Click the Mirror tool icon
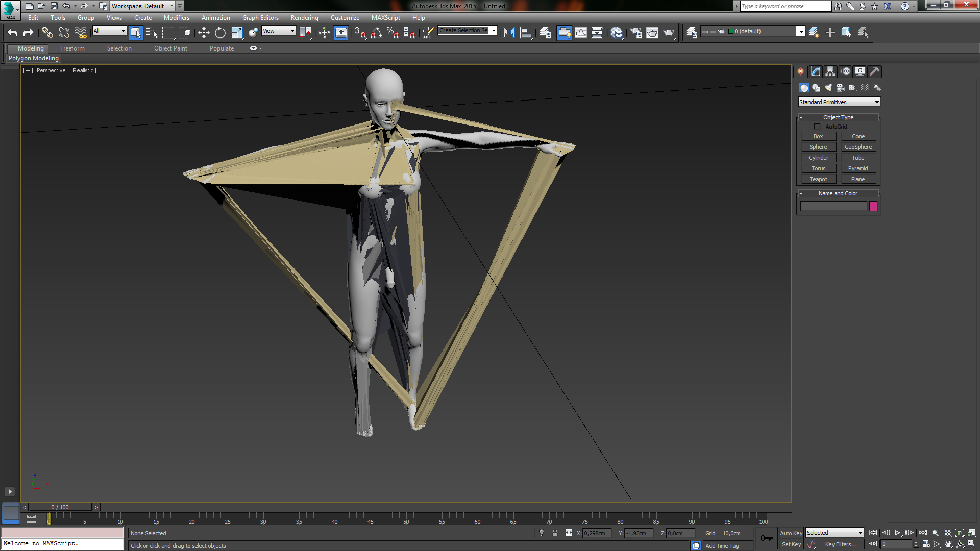The width and height of the screenshot is (980, 551). (x=509, y=33)
